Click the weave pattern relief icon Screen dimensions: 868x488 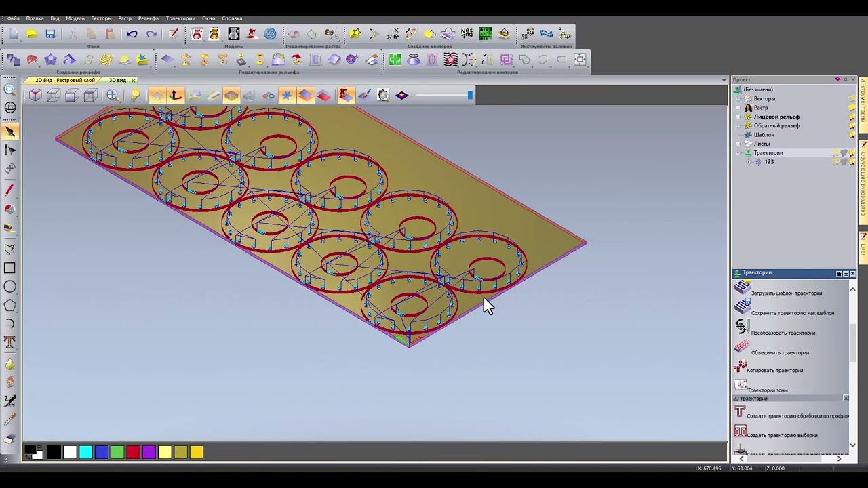tap(106, 60)
